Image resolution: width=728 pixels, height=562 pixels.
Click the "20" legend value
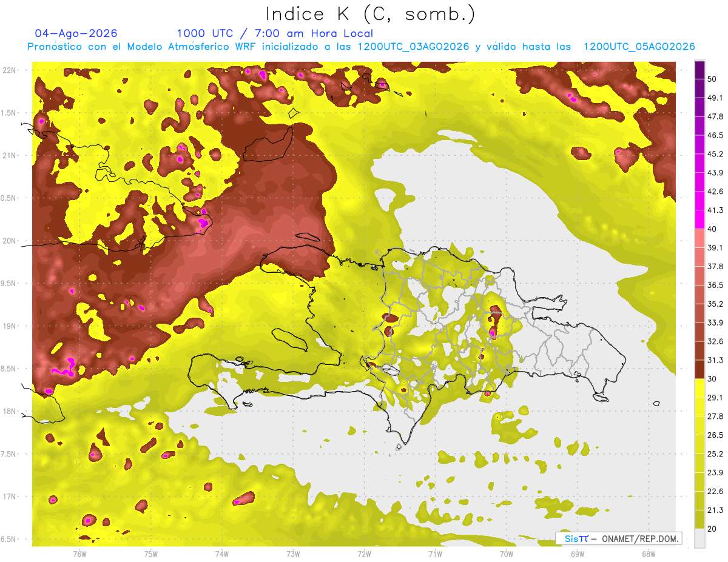point(712,529)
